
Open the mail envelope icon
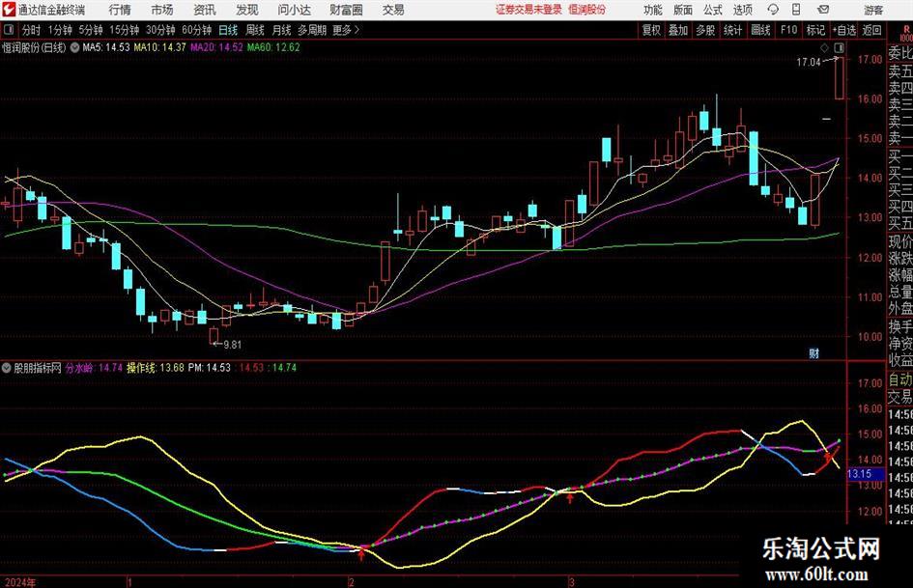[823, 10]
